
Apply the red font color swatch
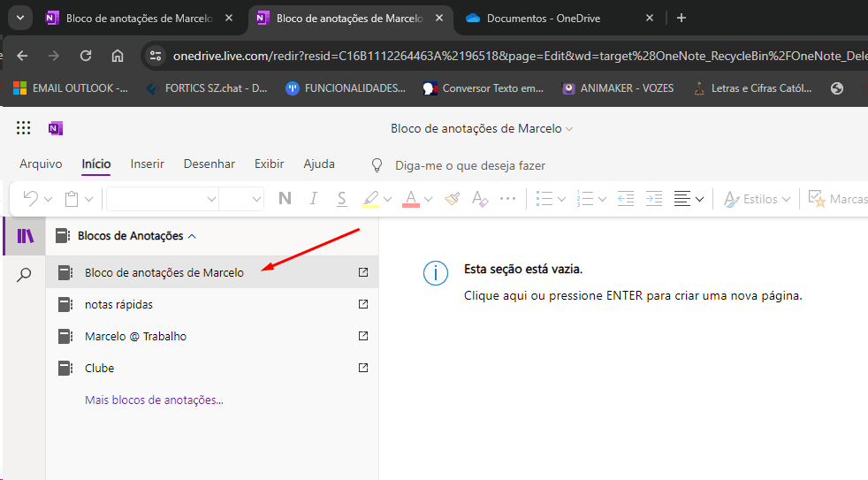[x=411, y=199]
